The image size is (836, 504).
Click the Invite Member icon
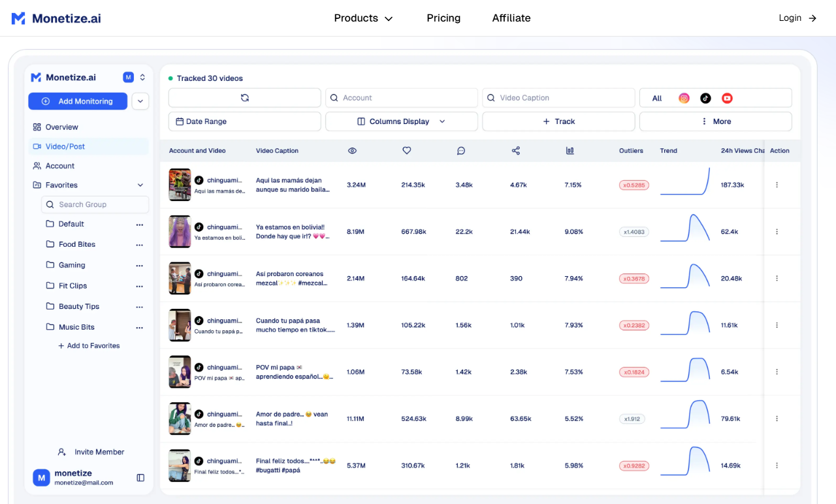coord(61,451)
